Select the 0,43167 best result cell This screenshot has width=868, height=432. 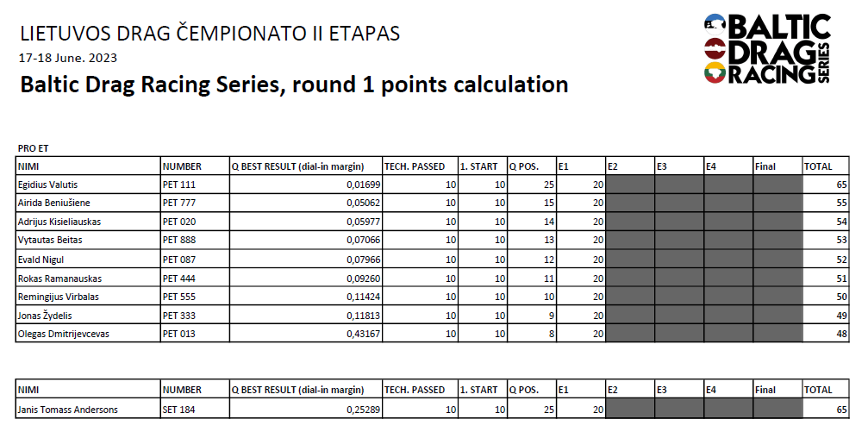304,334
